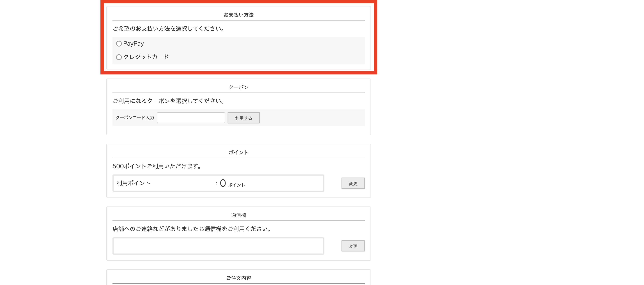This screenshot has width=644, height=285.
Task: Click the 通信欄 message box
Action: point(218,246)
